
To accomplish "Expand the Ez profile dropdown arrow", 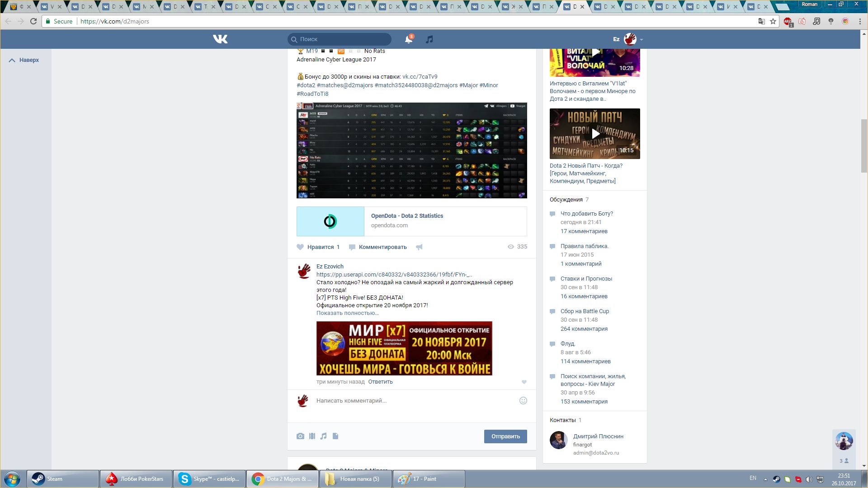I will coord(642,40).
